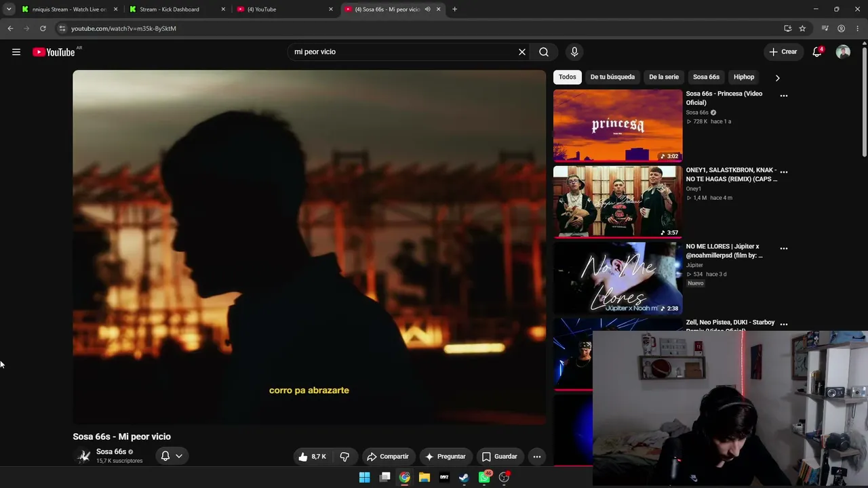Submit search with the magnifier button
868x488 pixels.
(x=544, y=52)
